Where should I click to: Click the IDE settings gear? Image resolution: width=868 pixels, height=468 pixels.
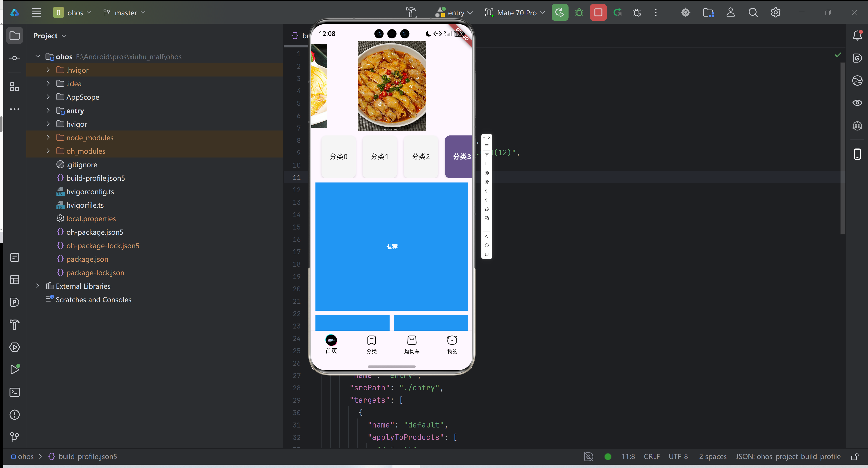(775, 13)
